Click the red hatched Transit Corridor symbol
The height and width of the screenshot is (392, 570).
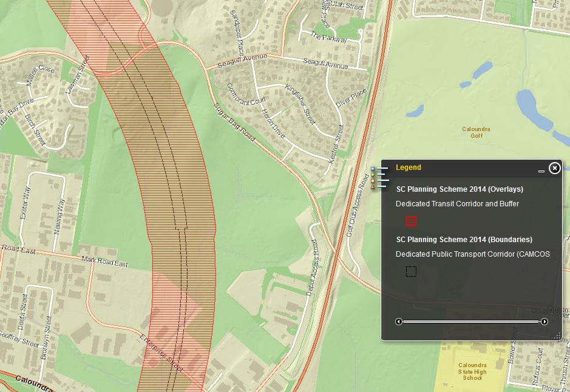pos(411,221)
